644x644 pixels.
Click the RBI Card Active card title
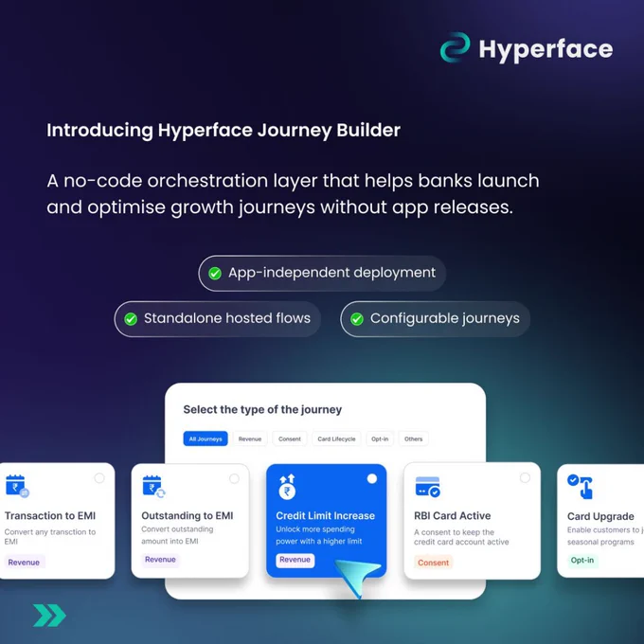(x=452, y=515)
